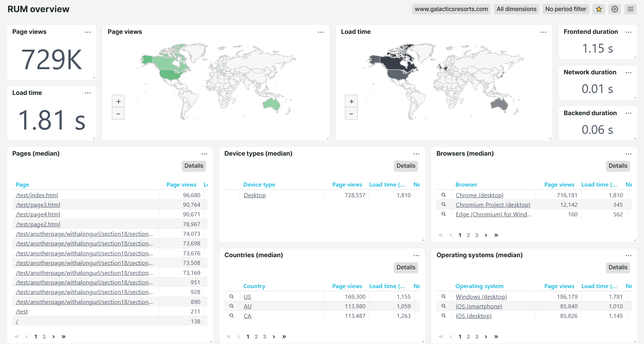The height and width of the screenshot is (344, 644).
Task: Sort Pages table by Page views column
Action: [182, 185]
